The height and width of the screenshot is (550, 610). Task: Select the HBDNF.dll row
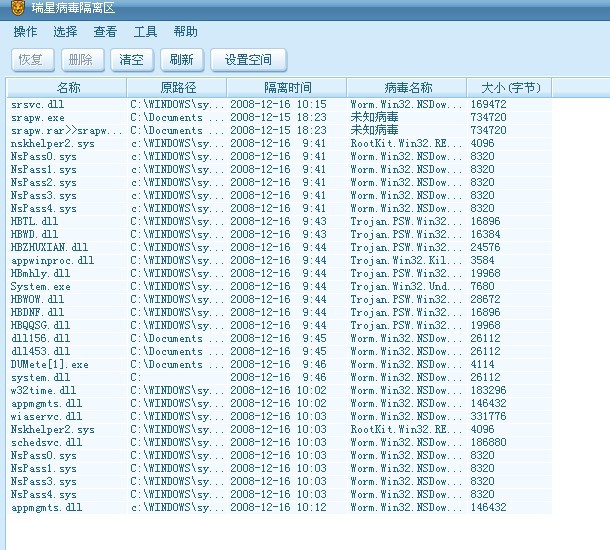279,312
